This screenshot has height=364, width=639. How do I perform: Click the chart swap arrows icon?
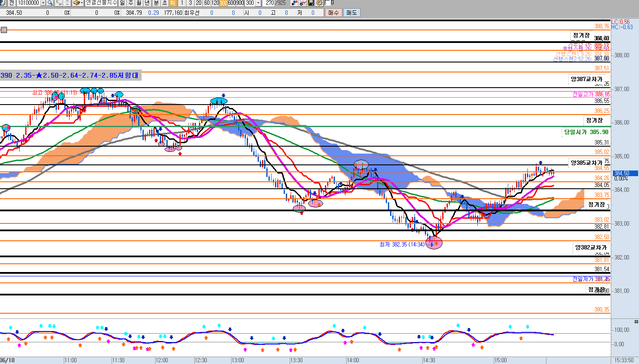coord(295,3)
